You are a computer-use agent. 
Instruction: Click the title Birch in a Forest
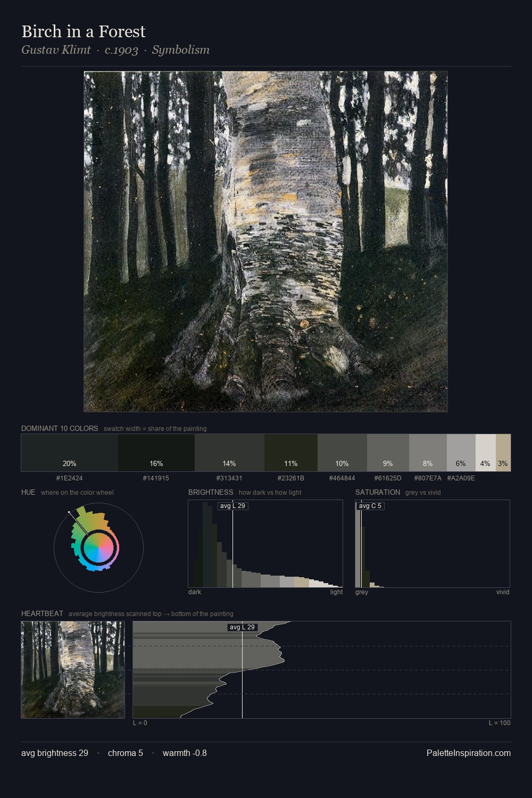click(84, 31)
